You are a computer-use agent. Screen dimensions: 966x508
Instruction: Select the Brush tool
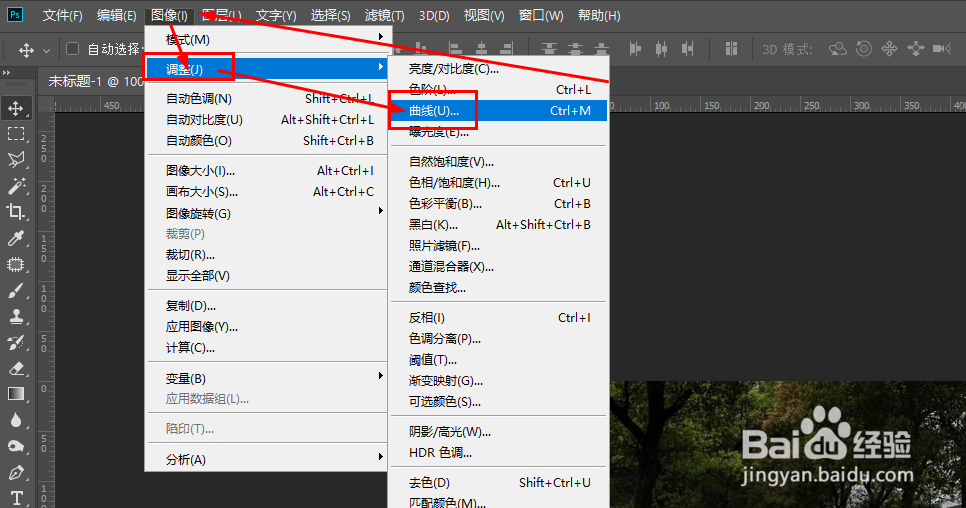tap(15, 291)
